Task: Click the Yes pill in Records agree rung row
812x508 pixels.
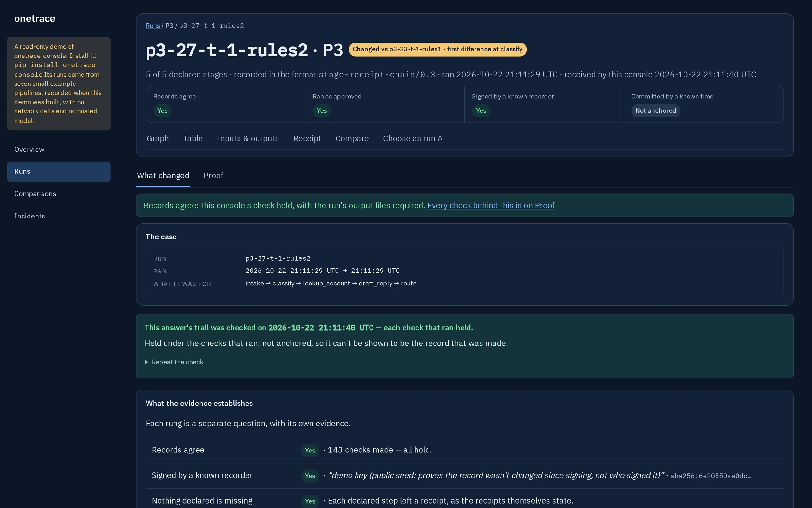Action: [310, 450]
